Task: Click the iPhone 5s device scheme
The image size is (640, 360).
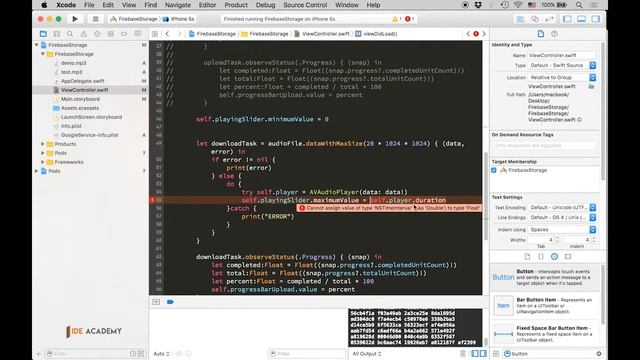Action: pyautogui.click(x=179, y=19)
